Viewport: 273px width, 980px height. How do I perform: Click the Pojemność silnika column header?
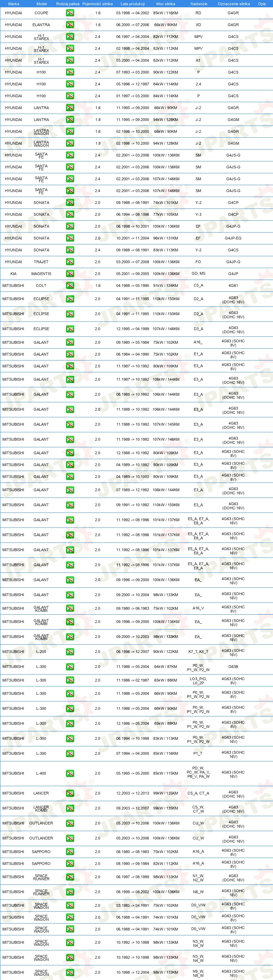click(x=97, y=4)
